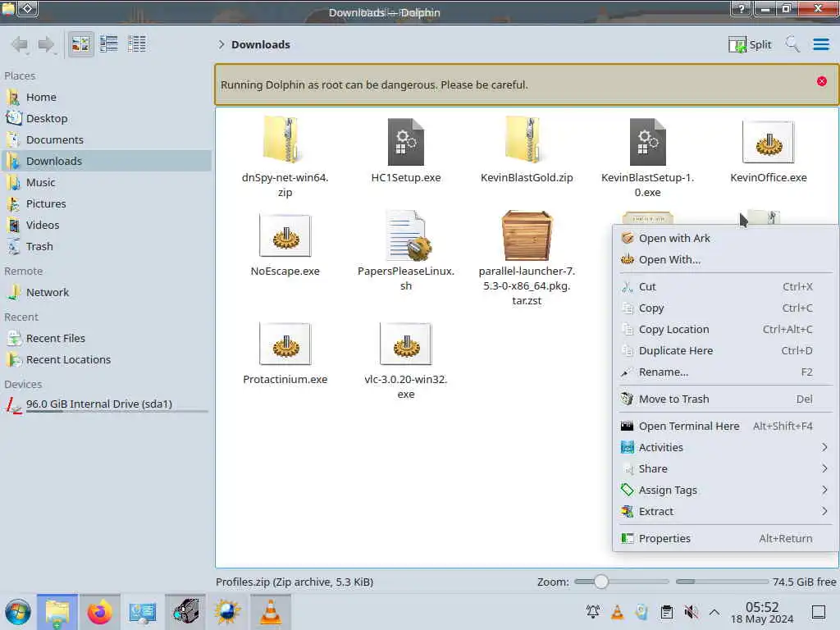
Task: Select parallel-launcher package crate icon
Action: [527, 235]
